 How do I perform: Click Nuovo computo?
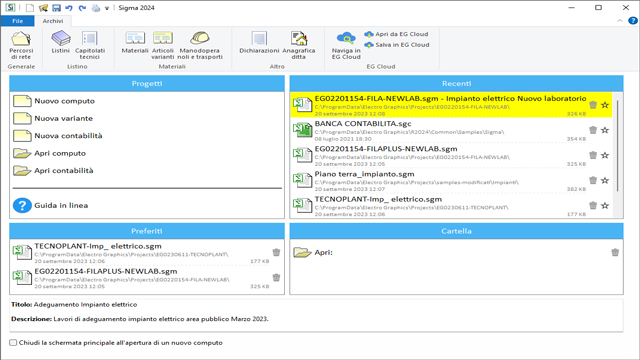54,101
